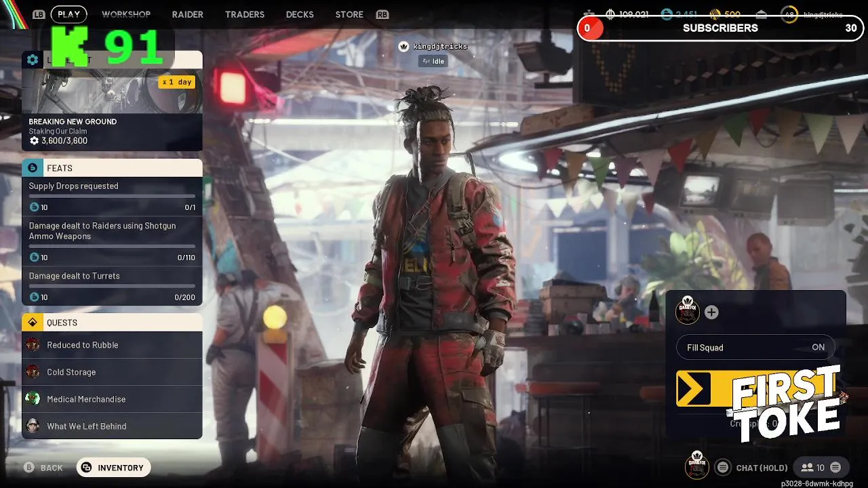Screen dimensions: 868x488
Task: Go to the TRADERS tab
Action: pyautogui.click(x=245, y=14)
